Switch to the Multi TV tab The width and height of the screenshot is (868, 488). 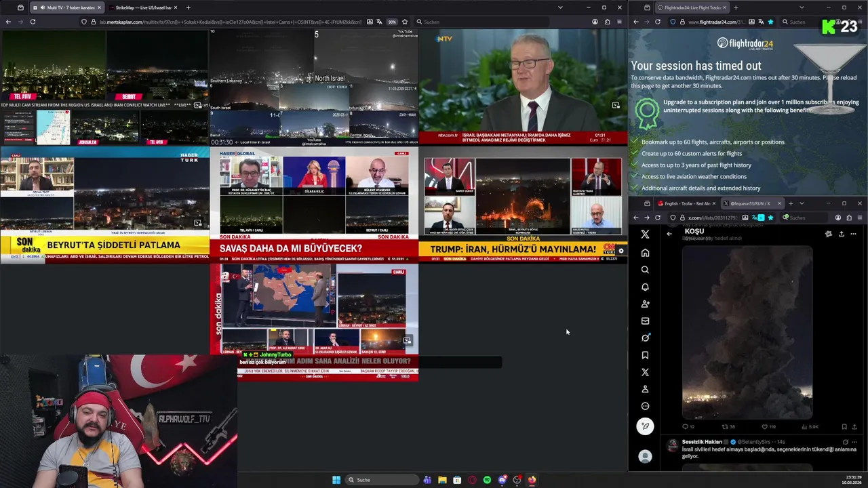click(x=66, y=7)
